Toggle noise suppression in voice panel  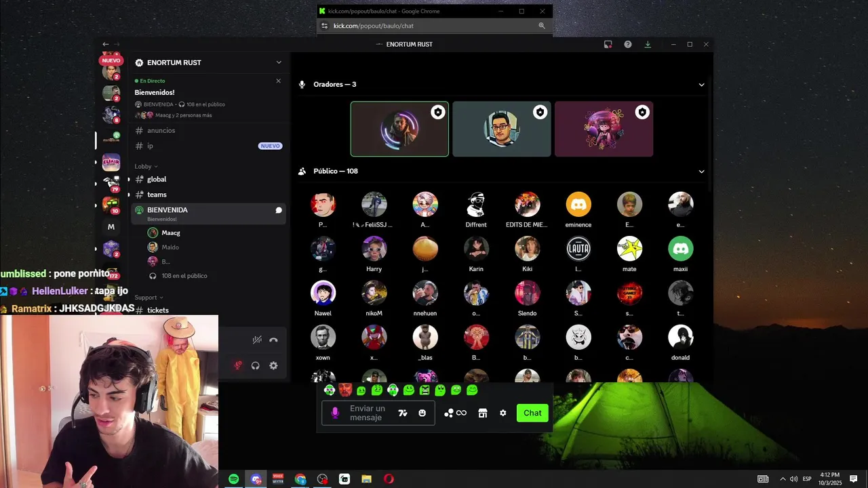pyautogui.click(x=257, y=340)
